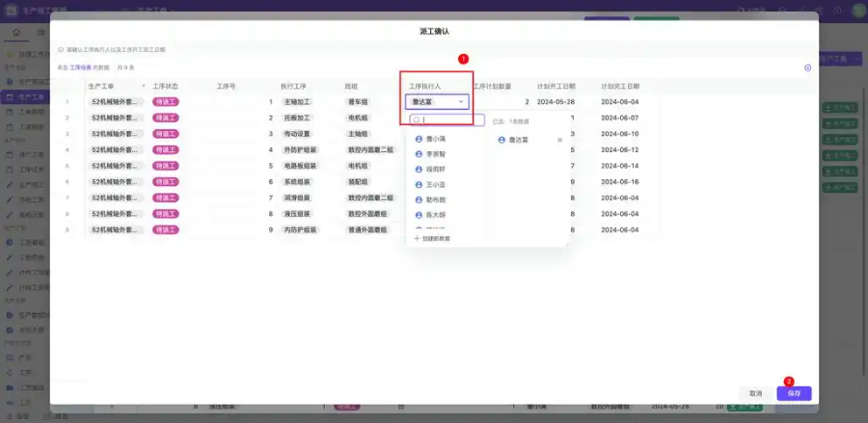Click the home icon tab in background window
Image resolution: width=868 pixels, height=423 pixels.
(x=16, y=33)
